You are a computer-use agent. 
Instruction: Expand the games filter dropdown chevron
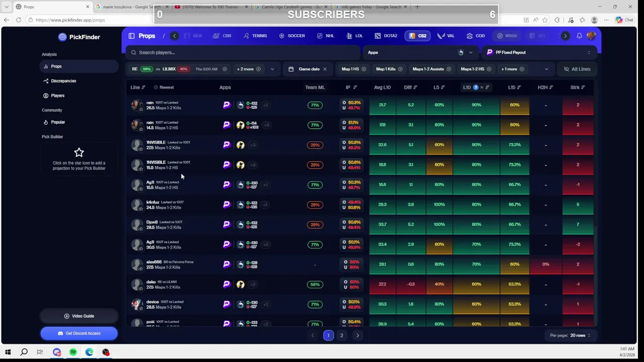(x=272, y=69)
